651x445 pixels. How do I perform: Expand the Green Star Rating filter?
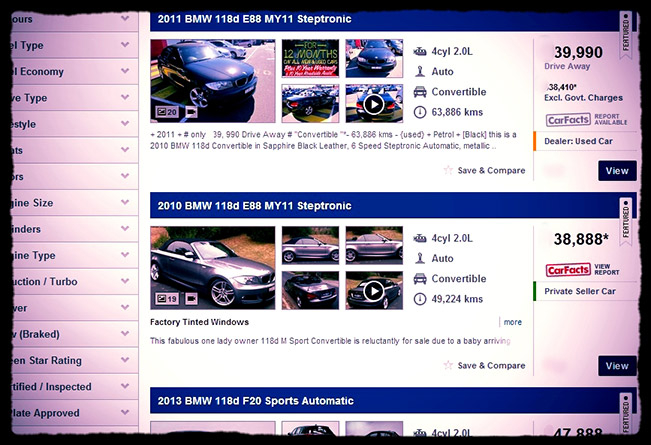[x=75, y=360]
